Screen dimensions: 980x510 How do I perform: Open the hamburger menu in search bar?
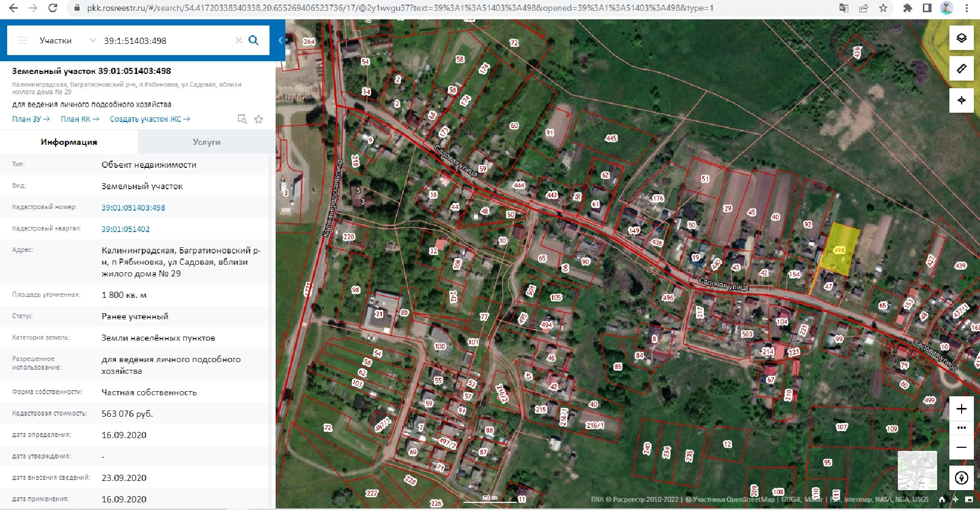22,40
